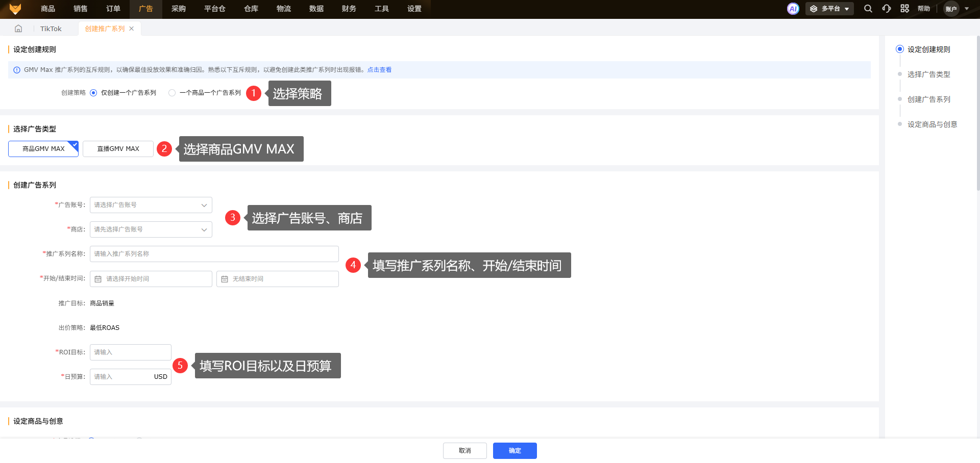Viewport: 980px width, 463px height.
Task: Expand the account menu caret
Action: [x=967, y=9]
